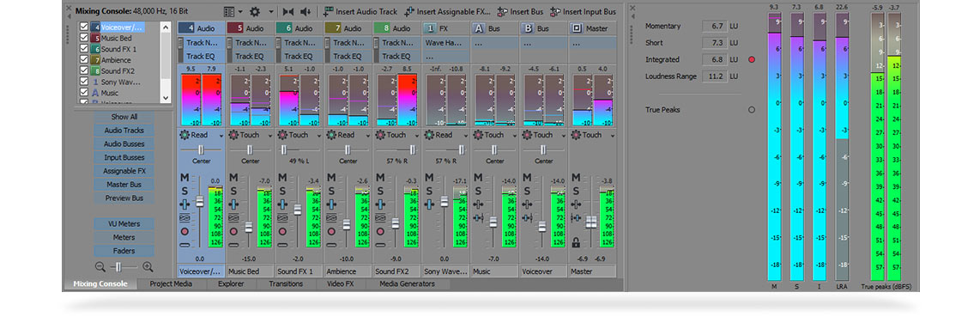
Task: Uncheck the Sound FX2 checkbox in channel list
Action: tap(84, 70)
